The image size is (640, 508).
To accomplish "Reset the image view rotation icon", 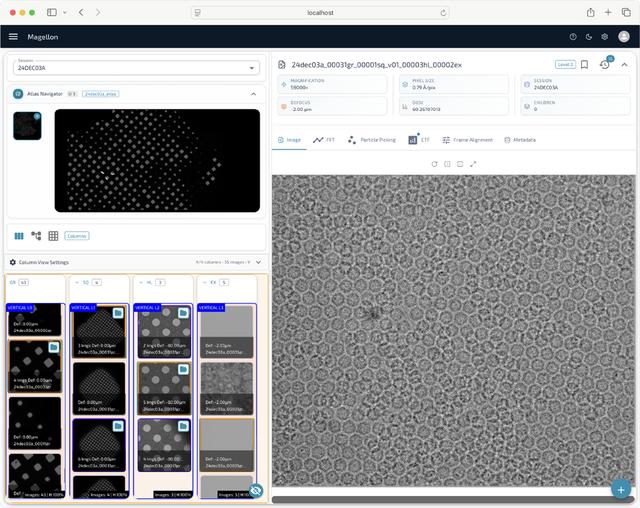I will (434, 164).
